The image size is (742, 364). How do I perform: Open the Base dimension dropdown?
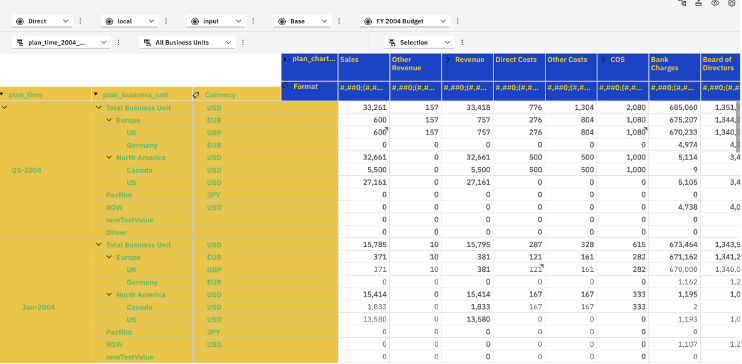click(302, 21)
